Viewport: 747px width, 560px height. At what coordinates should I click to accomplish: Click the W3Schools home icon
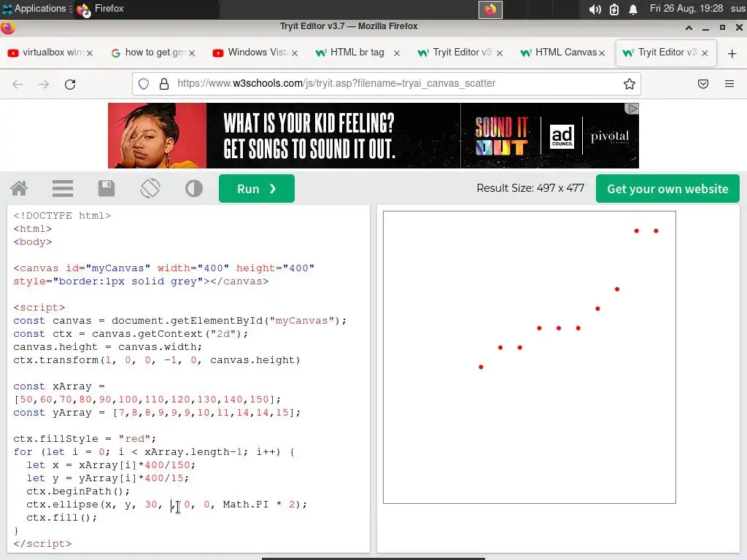click(19, 189)
